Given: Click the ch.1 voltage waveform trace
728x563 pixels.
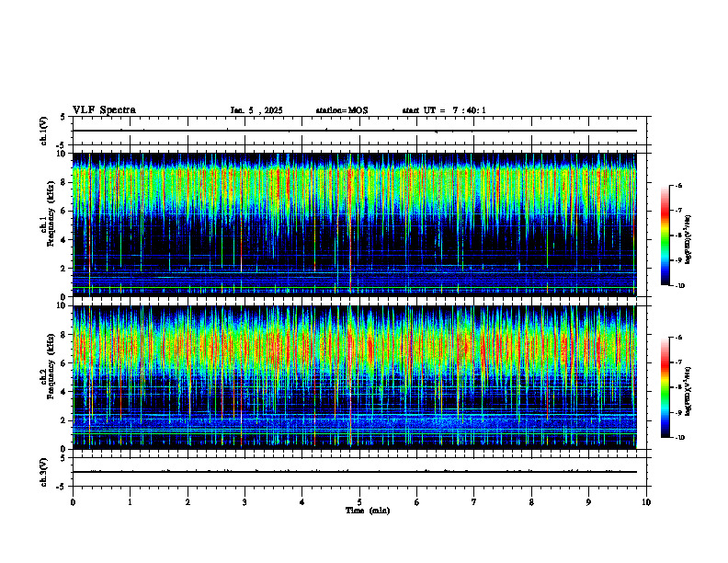Looking at the screenshot, I should 354,131.
